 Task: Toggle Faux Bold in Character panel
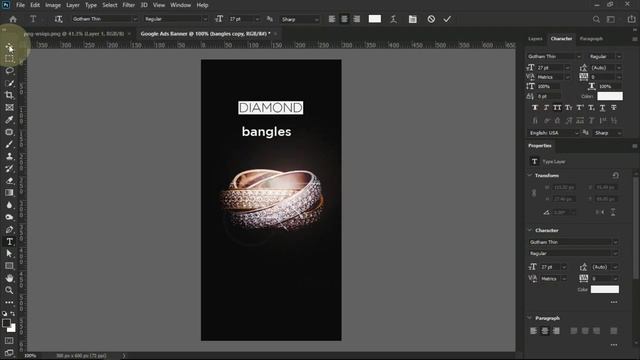[x=535, y=108]
